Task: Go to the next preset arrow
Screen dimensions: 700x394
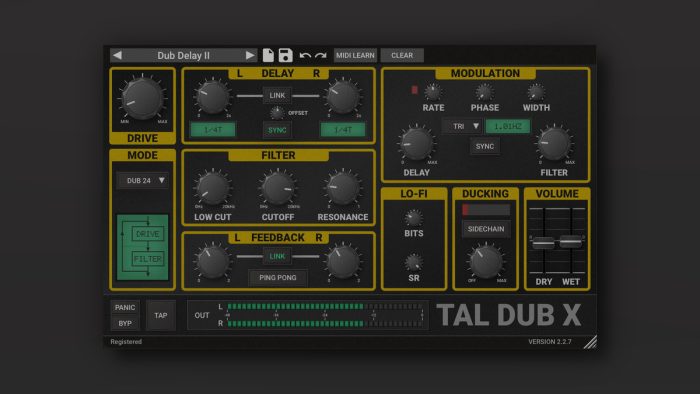Action: pos(250,55)
